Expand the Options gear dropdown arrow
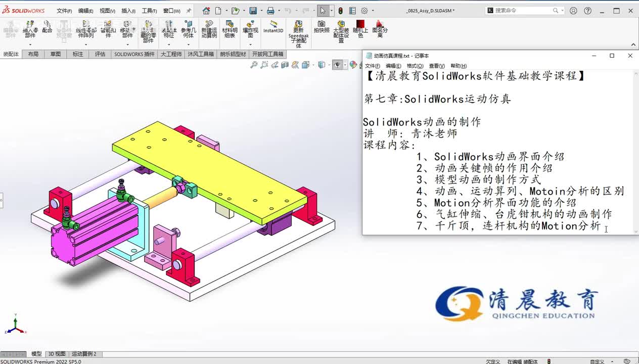 point(372,11)
